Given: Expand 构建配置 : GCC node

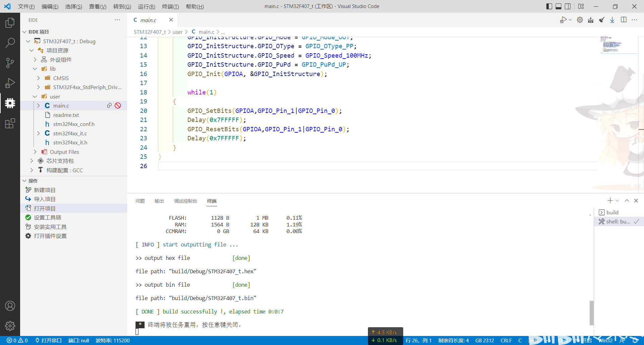Looking at the screenshot, I should click(32, 170).
